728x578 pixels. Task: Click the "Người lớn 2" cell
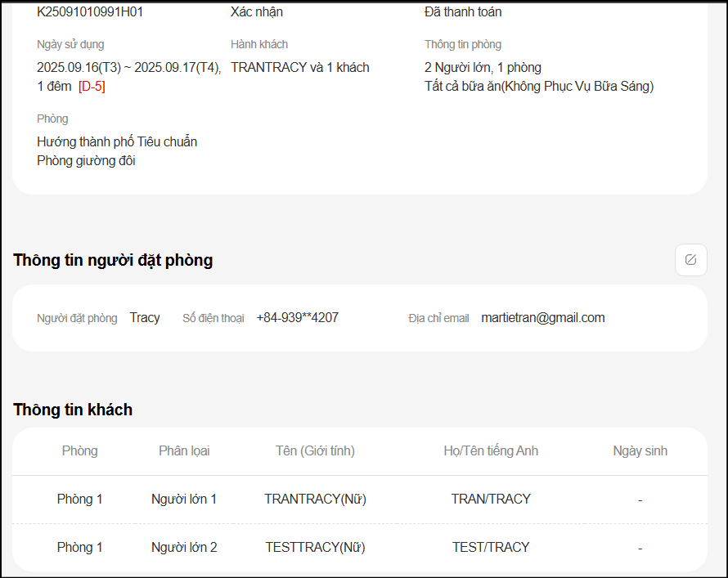coord(184,547)
